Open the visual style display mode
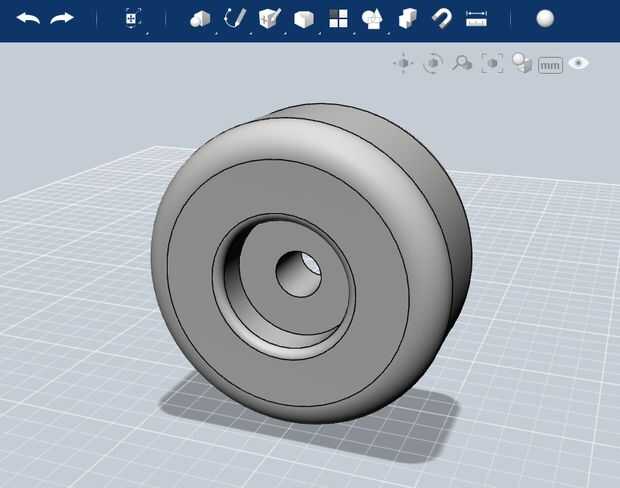This screenshot has height=488, width=620. pyautogui.click(x=522, y=63)
